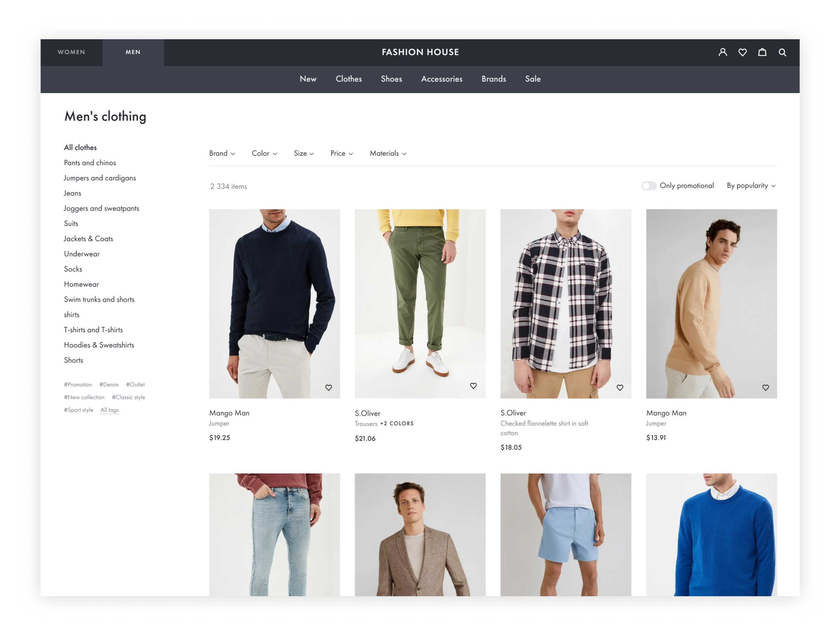This screenshot has width=840, height=638.
Task: Toggle the Only promotional switch
Action: point(649,186)
